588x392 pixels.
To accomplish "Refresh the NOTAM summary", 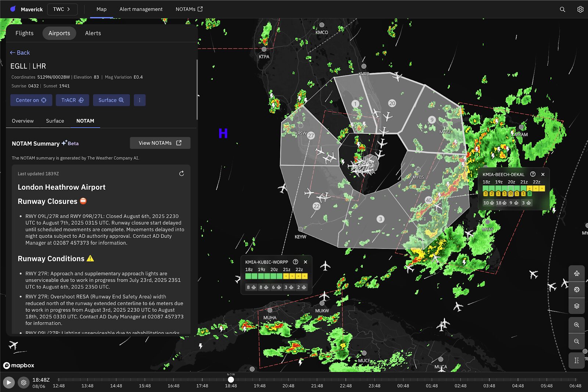I will point(182,174).
